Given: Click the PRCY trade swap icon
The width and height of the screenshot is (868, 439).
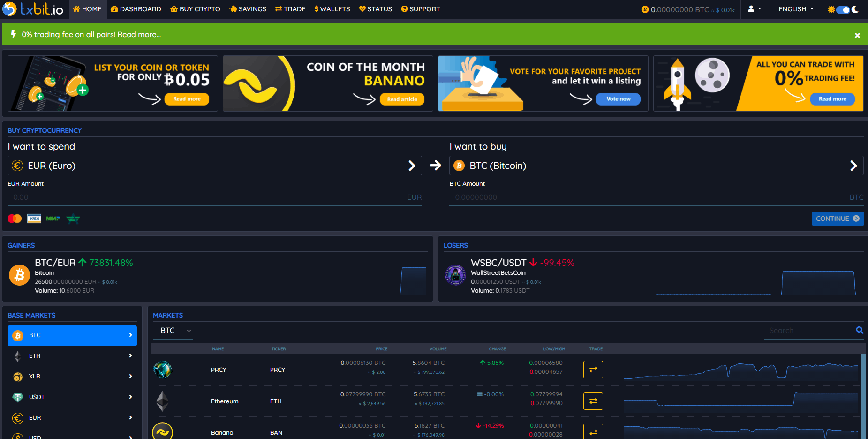Looking at the screenshot, I should (x=593, y=370).
